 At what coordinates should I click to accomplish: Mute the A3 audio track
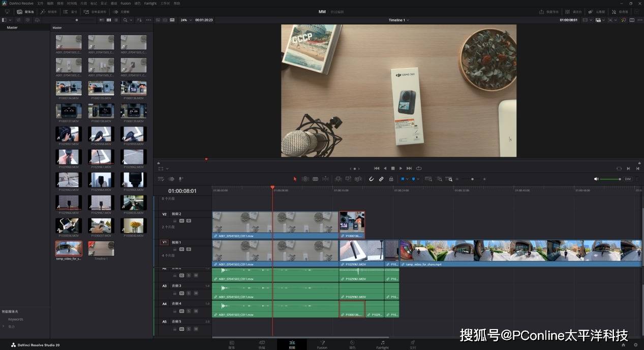(x=196, y=293)
